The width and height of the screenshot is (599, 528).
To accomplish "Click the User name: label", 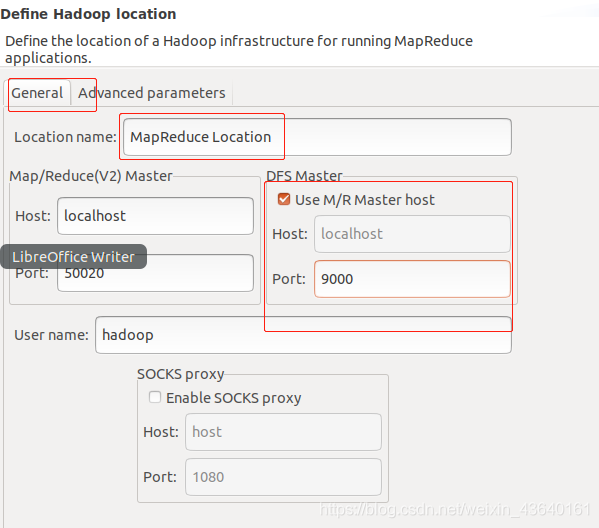I will (x=52, y=335).
